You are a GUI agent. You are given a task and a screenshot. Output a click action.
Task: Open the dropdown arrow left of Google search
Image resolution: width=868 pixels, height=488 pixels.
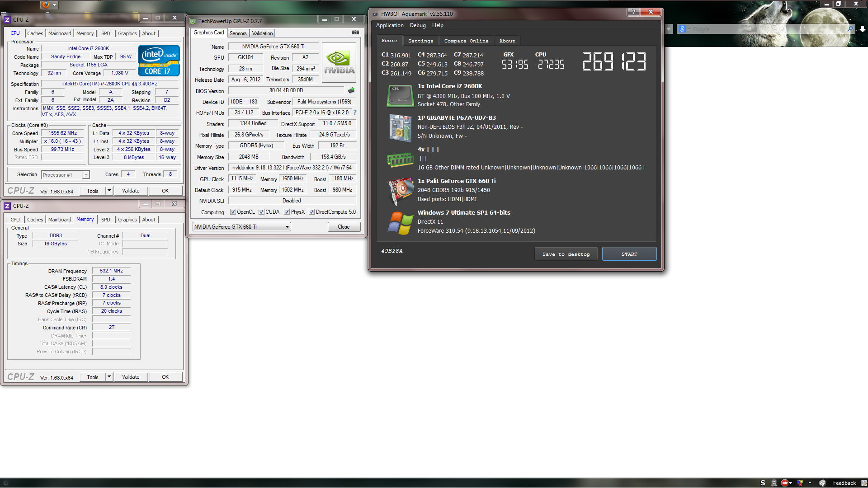(669, 29)
